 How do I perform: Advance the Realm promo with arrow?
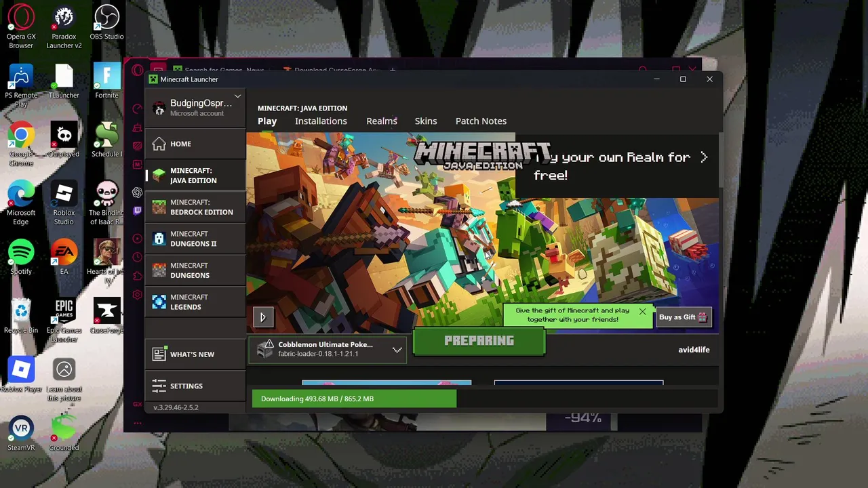tap(704, 157)
